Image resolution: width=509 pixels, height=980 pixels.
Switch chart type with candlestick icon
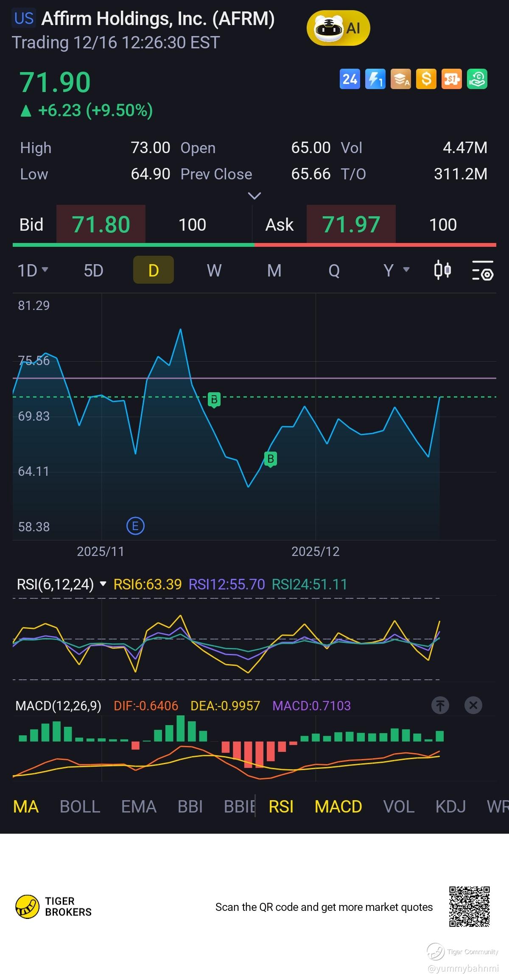click(442, 270)
